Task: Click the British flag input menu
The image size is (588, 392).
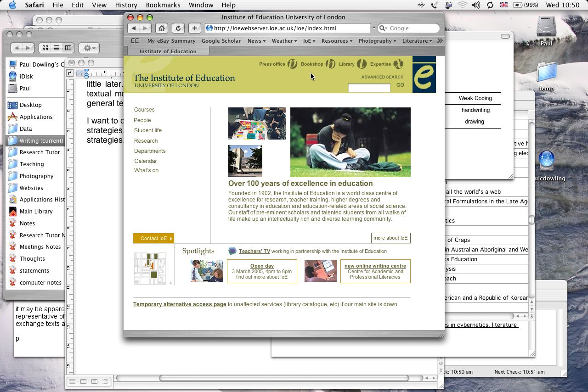Action: point(504,5)
